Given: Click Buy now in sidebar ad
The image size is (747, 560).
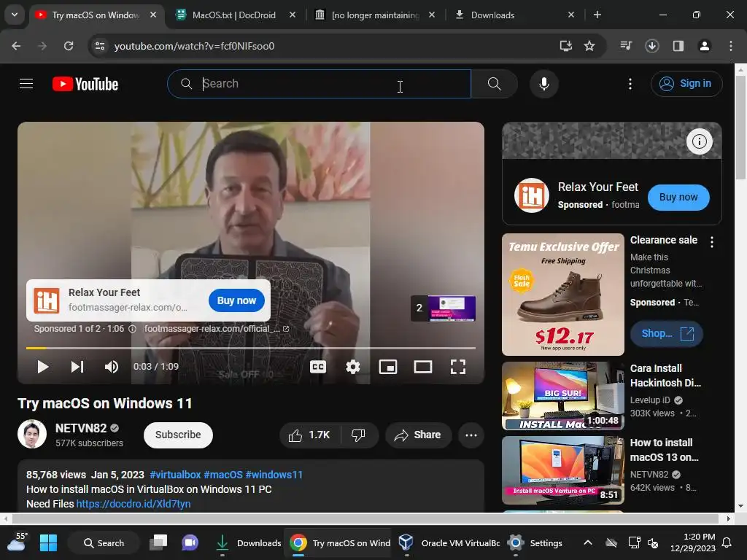Looking at the screenshot, I should click(x=678, y=197).
